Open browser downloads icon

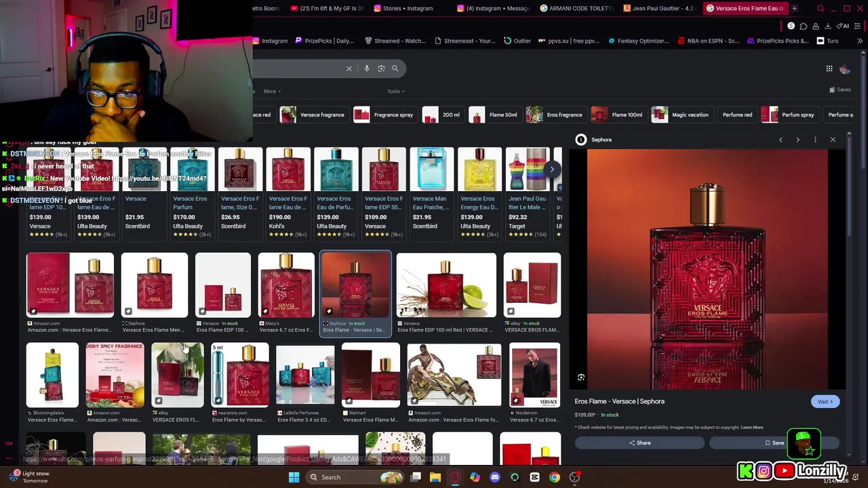coord(827,26)
